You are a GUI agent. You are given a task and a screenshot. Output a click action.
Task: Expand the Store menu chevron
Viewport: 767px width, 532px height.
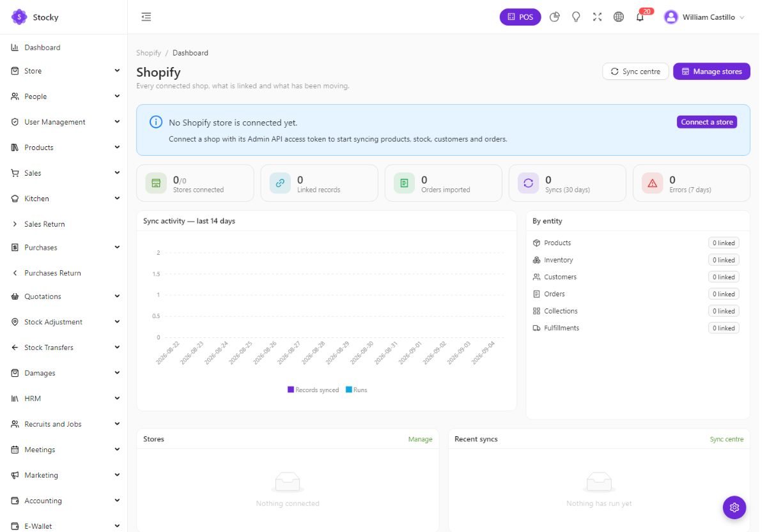(x=117, y=71)
